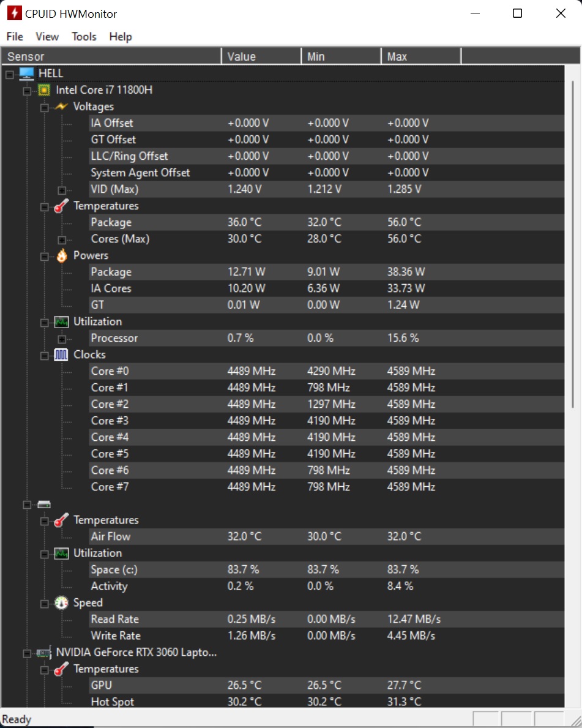
Task: Click the Value column header
Action: [x=261, y=56]
